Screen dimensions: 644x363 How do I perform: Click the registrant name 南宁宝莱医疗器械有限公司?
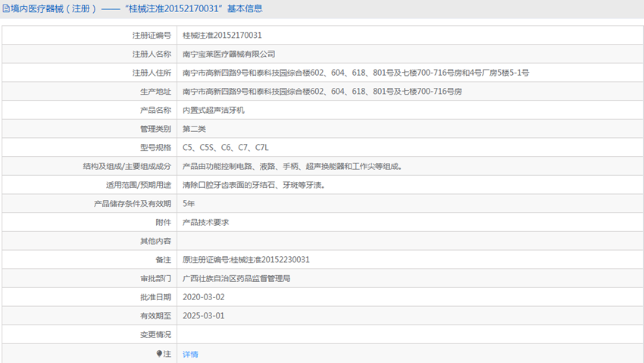pos(229,55)
